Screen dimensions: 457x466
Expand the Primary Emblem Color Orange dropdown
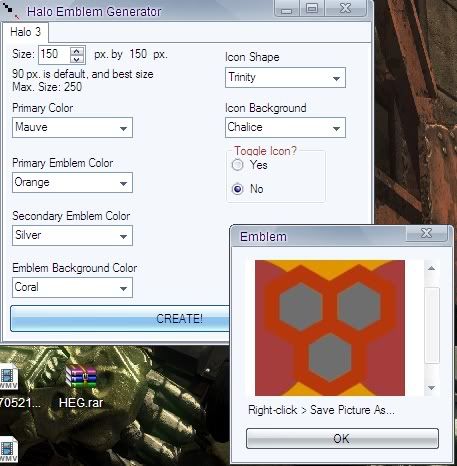(x=72, y=182)
